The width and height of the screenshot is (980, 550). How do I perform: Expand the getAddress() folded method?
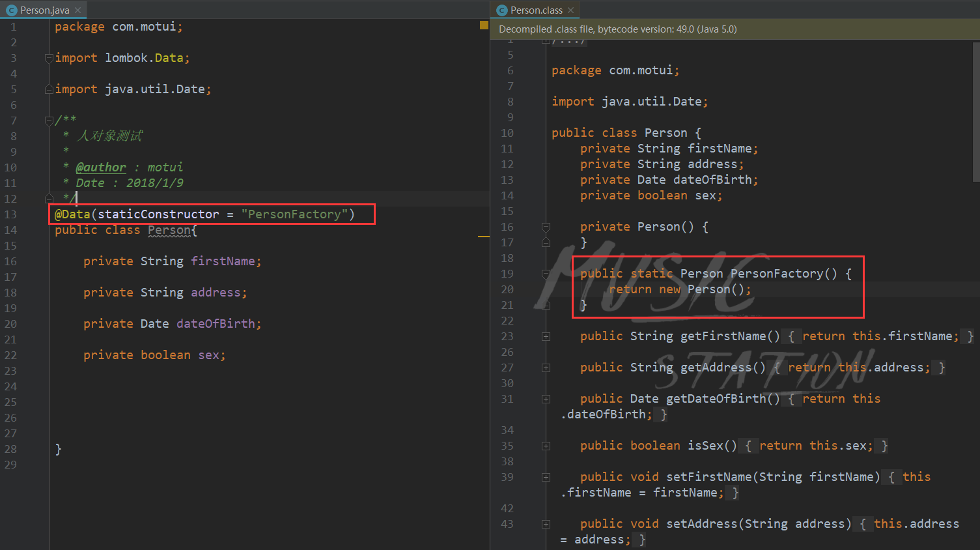[x=546, y=368]
